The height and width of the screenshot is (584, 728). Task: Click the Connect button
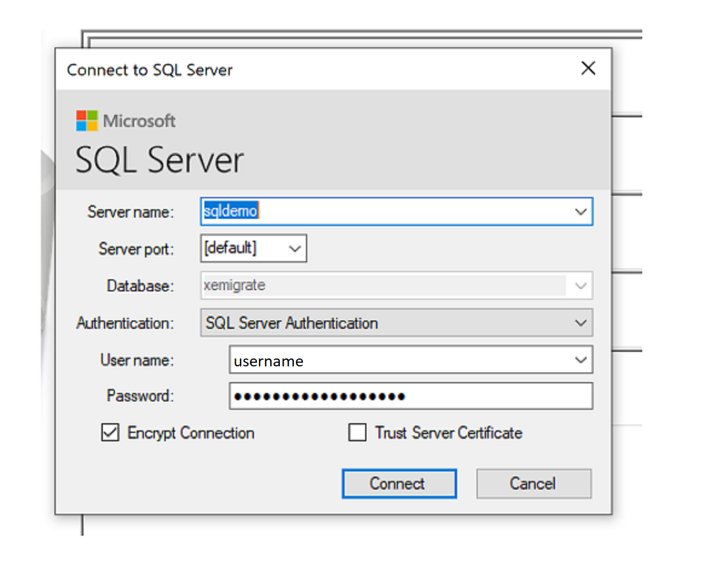(x=398, y=483)
